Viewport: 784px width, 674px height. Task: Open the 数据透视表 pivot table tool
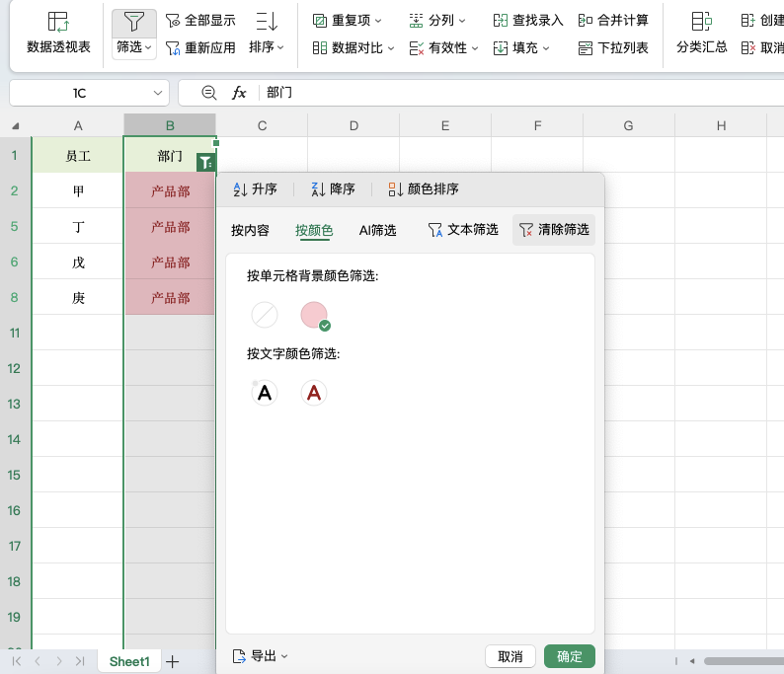(58, 33)
